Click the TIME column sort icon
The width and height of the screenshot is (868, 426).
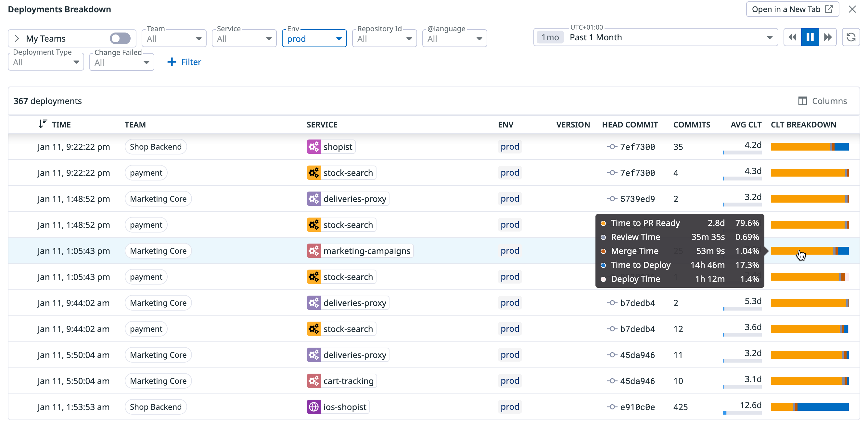click(43, 124)
